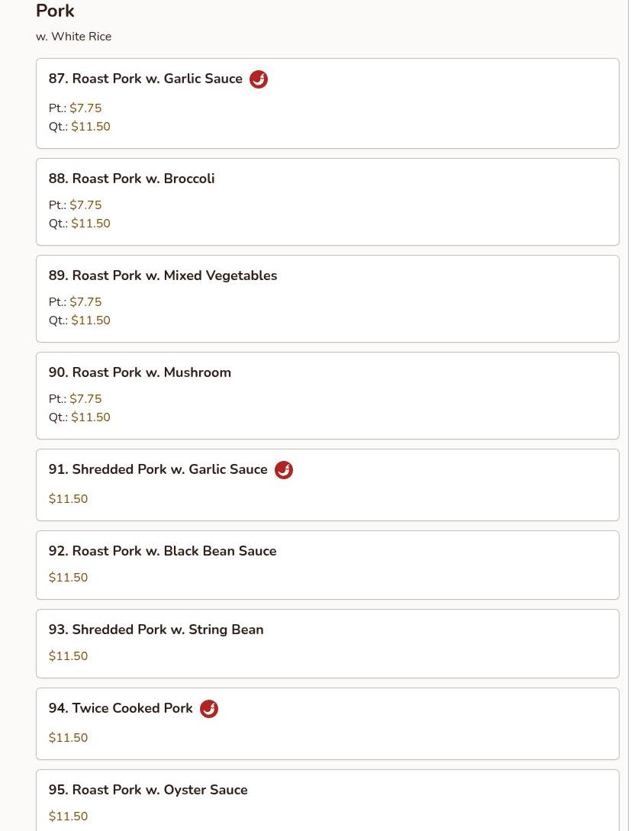Viewport: 644px width, 831px height.
Task: Click $11.50 price under Shredded Pork String Bean
Action: [x=69, y=656]
